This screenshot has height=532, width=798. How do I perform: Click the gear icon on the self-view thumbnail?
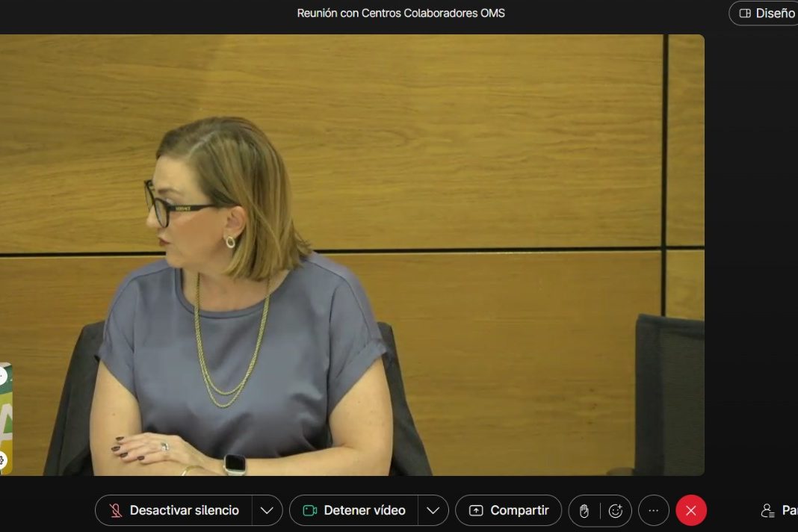coord(2,460)
